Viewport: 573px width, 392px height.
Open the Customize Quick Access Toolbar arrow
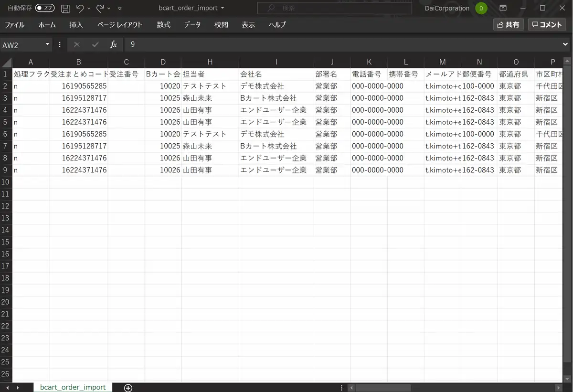pos(119,9)
